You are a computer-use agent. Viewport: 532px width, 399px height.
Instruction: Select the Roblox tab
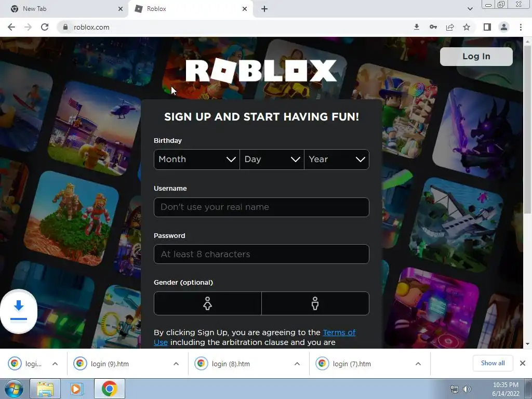pyautogui.click(x=190, y=9)
